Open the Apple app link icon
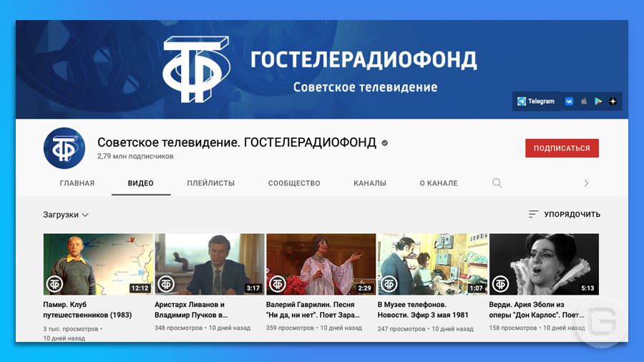The image size is (644, 362). coord(584,101)
